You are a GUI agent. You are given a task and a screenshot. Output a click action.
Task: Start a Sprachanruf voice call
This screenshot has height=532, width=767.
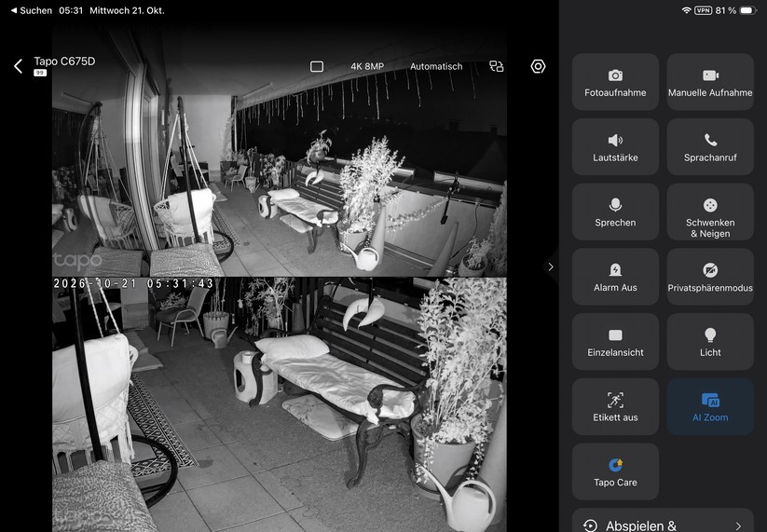point(710,146)
